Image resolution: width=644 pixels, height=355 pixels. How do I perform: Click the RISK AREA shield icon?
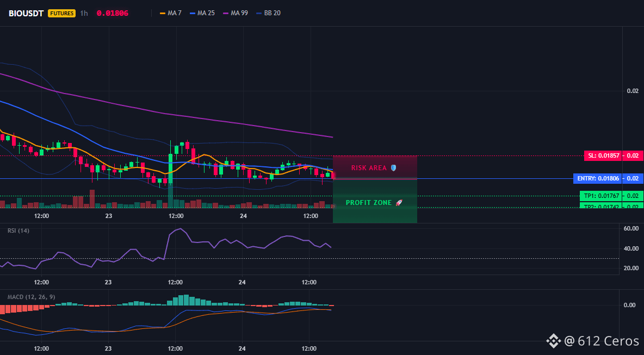[393, 168]
